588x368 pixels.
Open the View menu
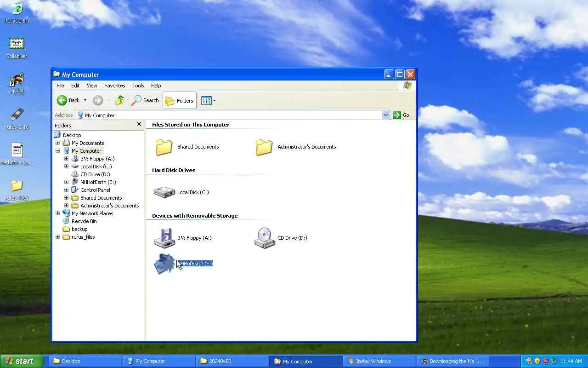[92, 86]
